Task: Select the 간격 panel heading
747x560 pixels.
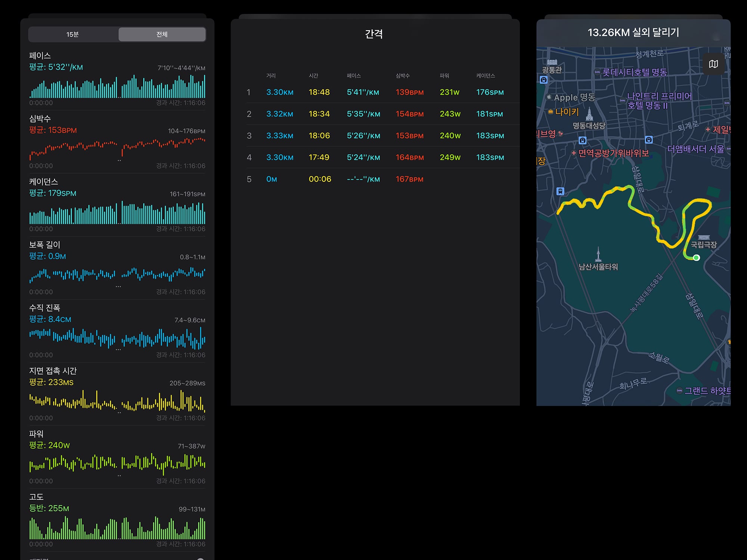Action: [374, 34]
